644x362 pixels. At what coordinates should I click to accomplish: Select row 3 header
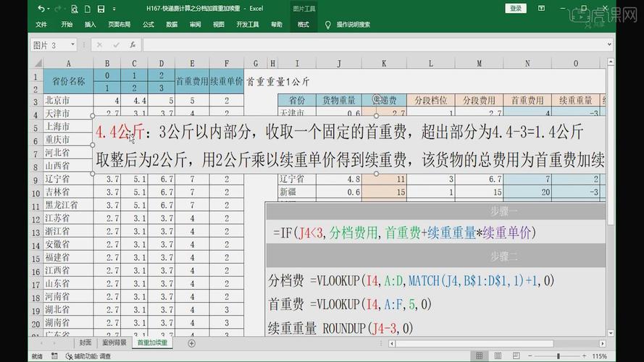click(35, 101)
